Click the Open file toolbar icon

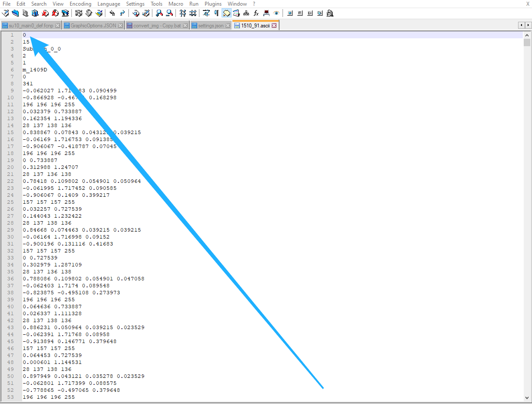pyautogui.click(x=15, y=13)
